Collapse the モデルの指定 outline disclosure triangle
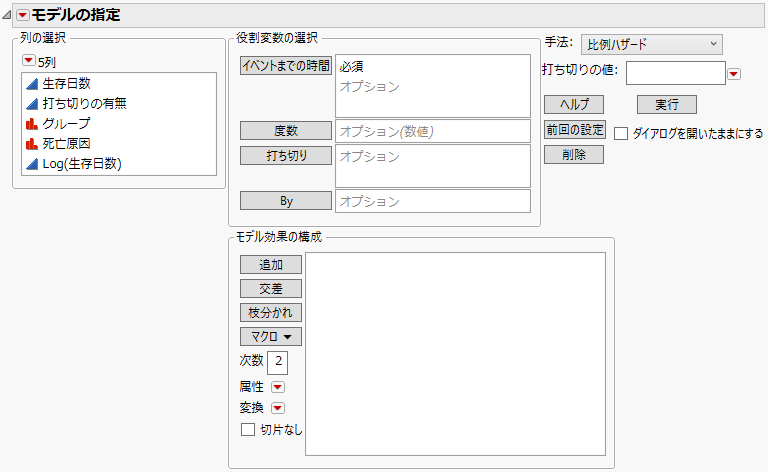 pyautogui.click(x=7, y=15)
